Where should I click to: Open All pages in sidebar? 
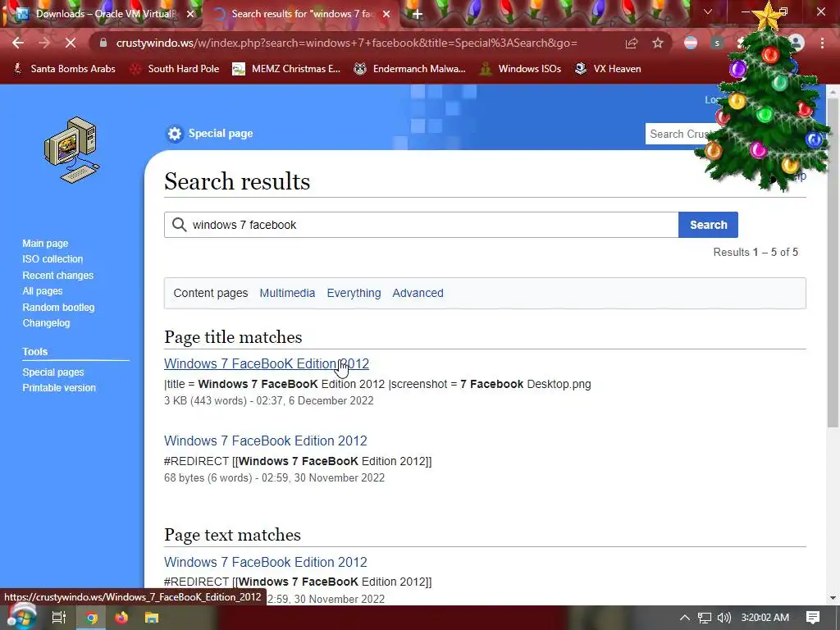tap(43, 291)
